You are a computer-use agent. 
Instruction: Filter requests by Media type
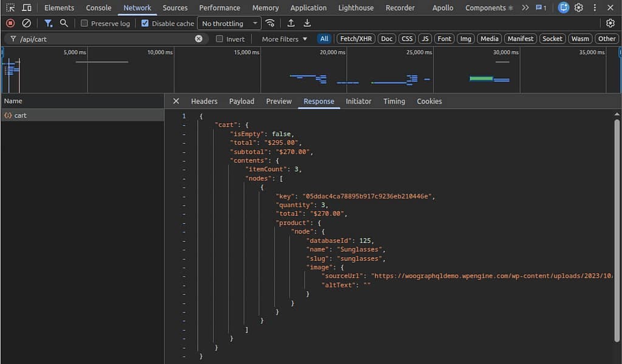click(490, 39)
